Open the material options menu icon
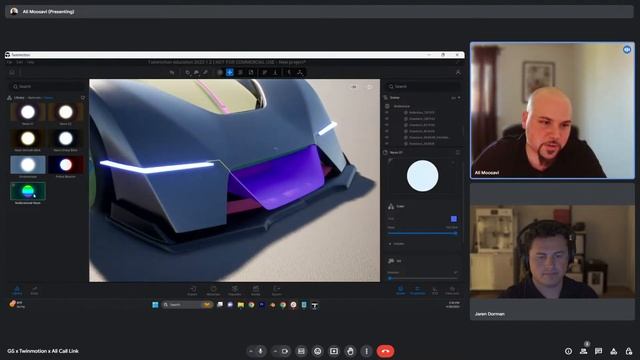 click(x=458, y=152)
